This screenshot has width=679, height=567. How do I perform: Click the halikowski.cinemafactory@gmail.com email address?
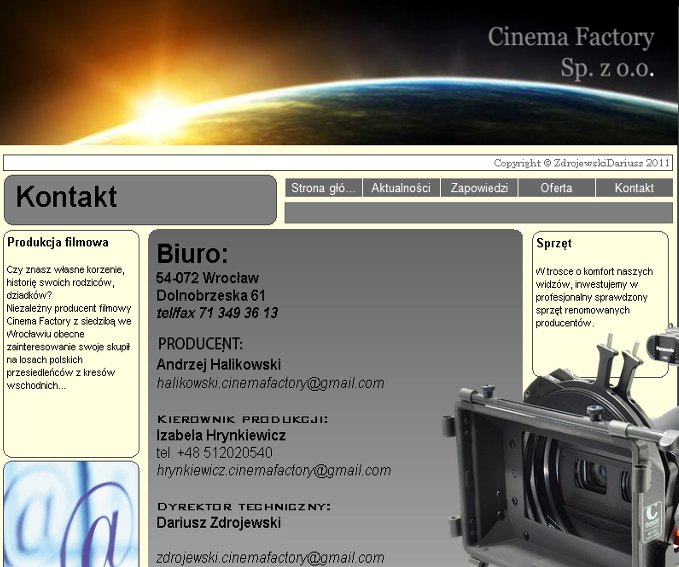click(x=270, y=383)
